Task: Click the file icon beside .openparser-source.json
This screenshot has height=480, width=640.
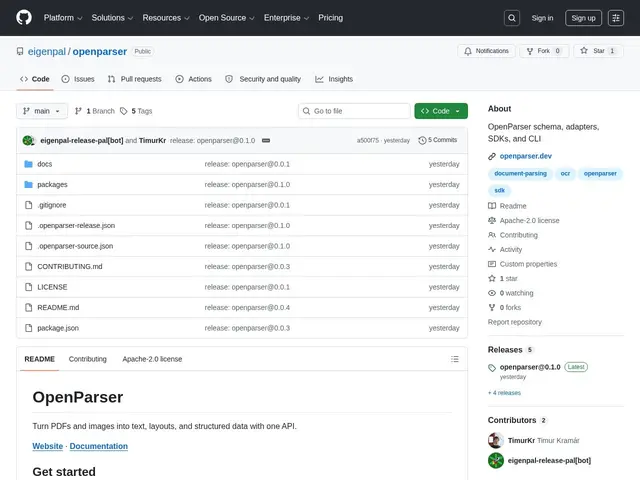Action: coord(28,246)
